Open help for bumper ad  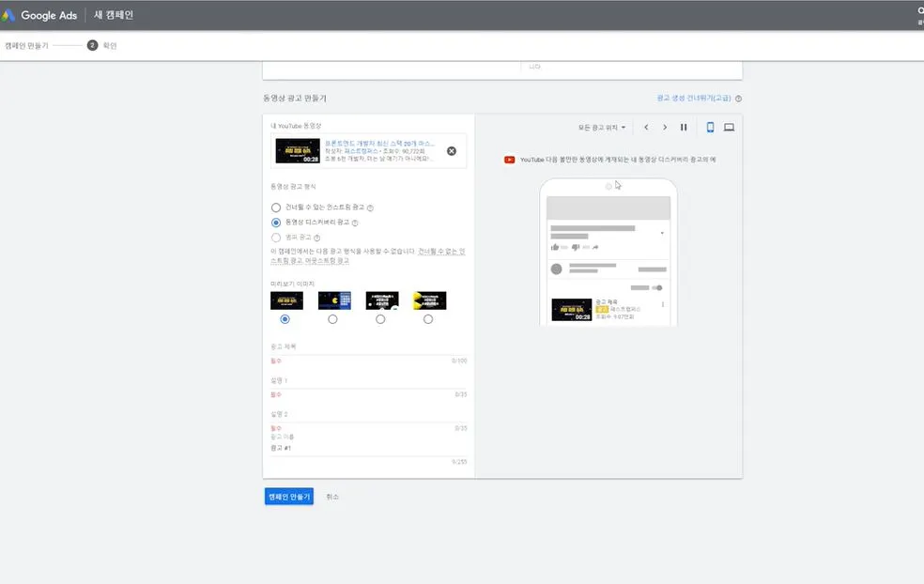[317, 238]
